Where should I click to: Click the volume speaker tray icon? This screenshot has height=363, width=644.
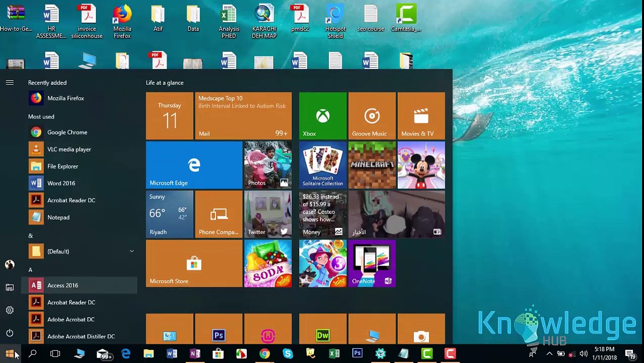(x=583, y=354)
